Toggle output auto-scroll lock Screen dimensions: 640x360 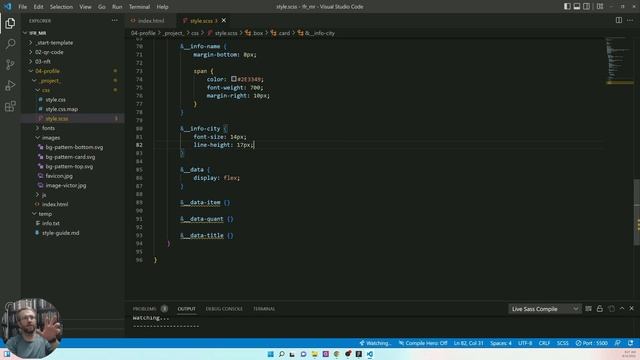(600, 309)
